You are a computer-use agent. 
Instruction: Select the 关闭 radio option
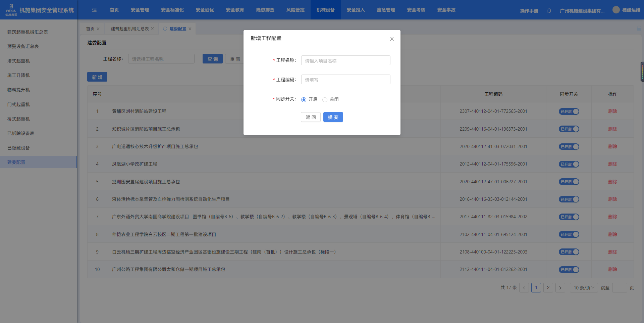(x=325, y=99)
